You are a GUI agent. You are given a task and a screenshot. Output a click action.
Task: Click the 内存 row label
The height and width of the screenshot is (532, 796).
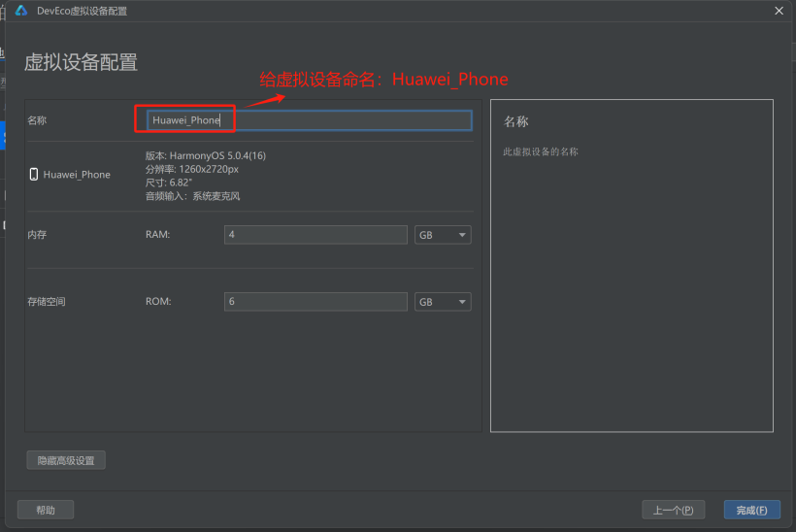pyautogui.click(x=37, y=235)
